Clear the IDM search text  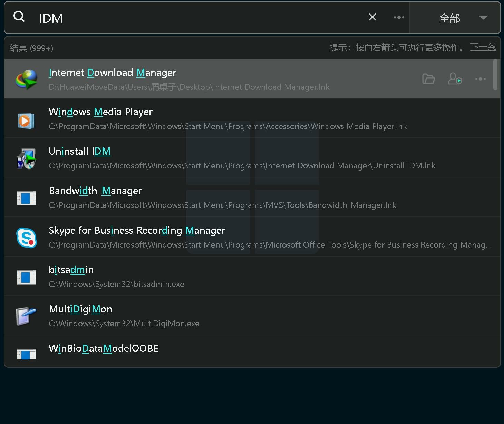click(x=372, y=17)
